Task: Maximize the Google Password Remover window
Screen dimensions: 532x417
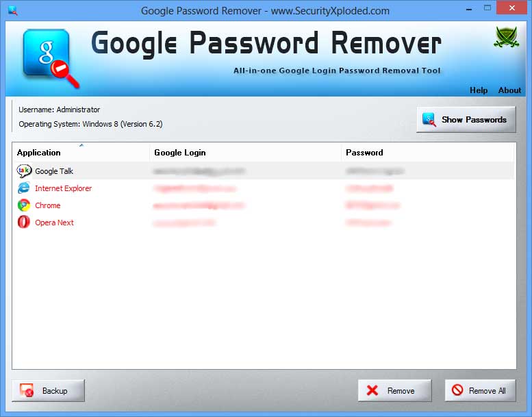Action: (487, 8)
